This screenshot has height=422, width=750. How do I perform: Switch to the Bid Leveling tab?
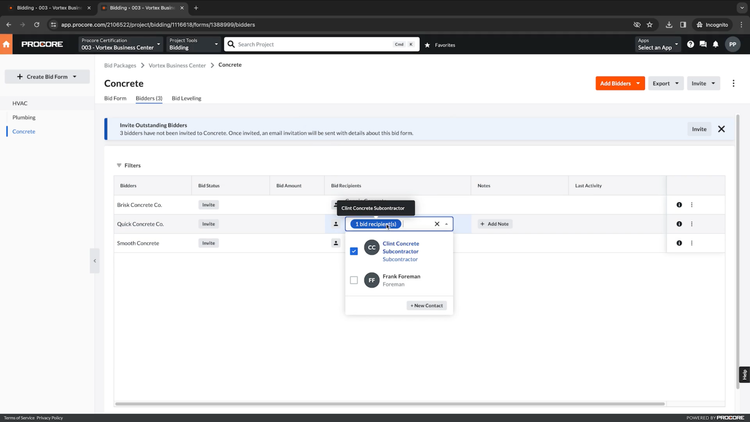pos(187,99)
